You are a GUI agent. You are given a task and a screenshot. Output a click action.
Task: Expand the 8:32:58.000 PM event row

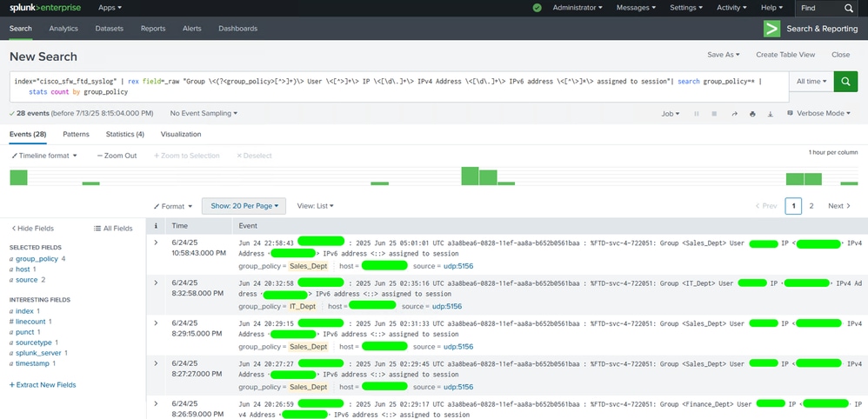156,283
